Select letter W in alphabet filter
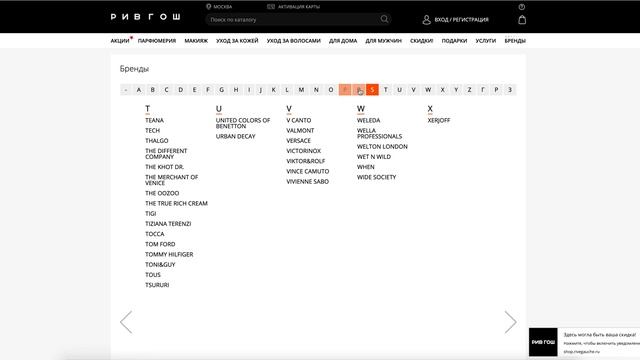Viewport: 640px width, 360px height. [x=428, y=90]
